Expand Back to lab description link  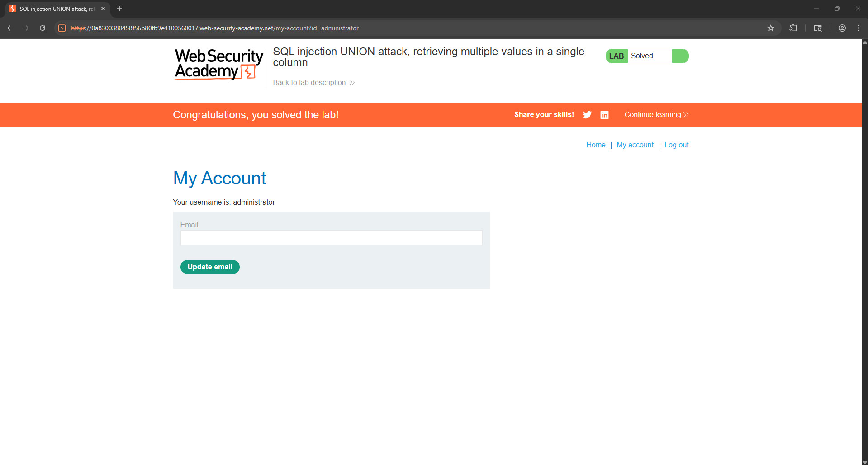coord(313,82)
